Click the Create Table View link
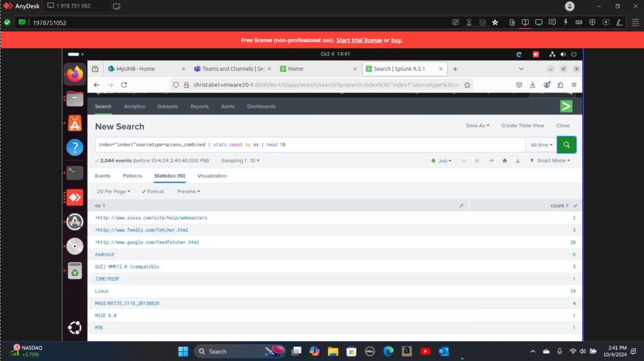This screenshot has width=644, height=361. (x=522, y=126)
